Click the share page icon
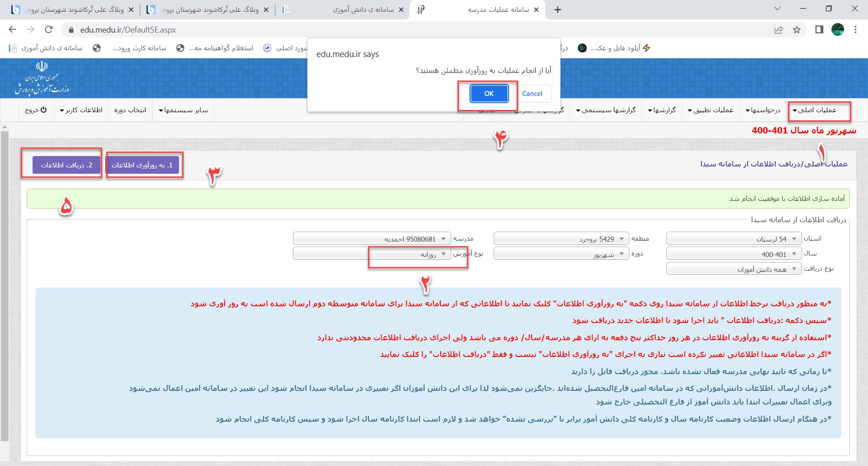This screenshot has width=868, height=466. click(x=778, y=30)
